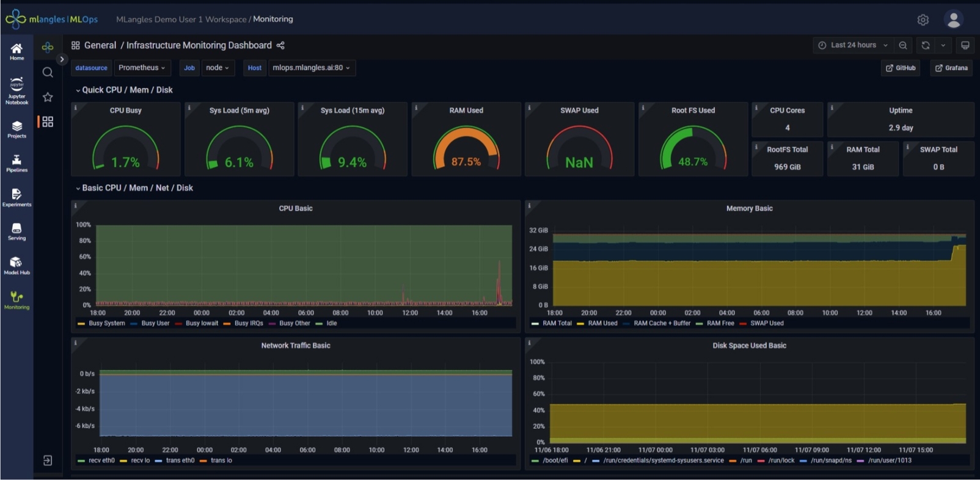Viewport: 980px width, 480px height.
Task: Open the settings gear icon
Action: pyautogui.click(x=923, y=20)
